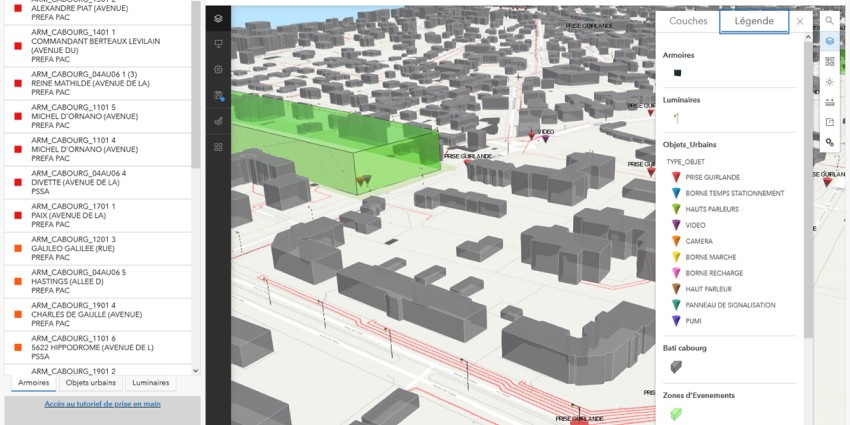Image resolution: width=850 pixels, height=425 pixels.
Task: Open the slides presentation tool in dark sidebar
Action: 218,44
